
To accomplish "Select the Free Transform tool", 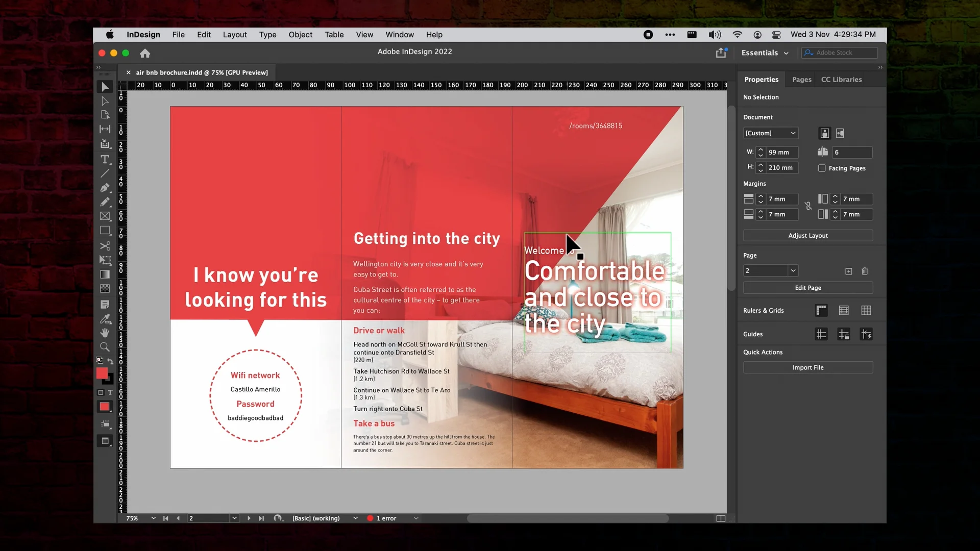I will coord(105,260).
